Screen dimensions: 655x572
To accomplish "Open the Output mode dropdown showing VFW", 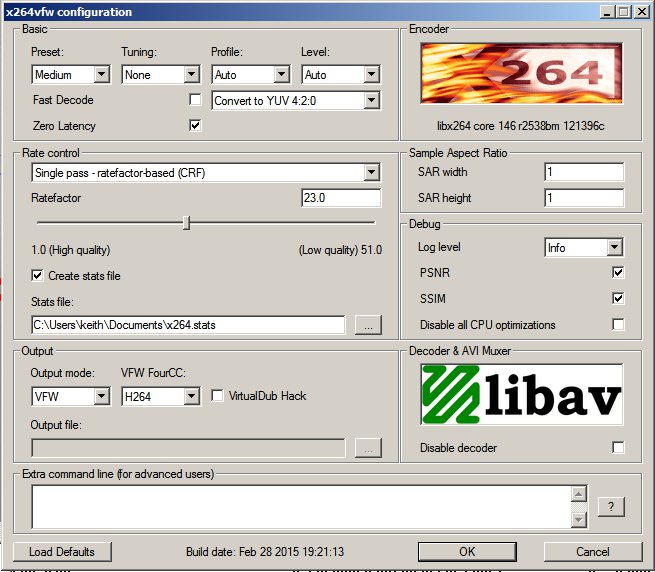I will coord(71,396).
